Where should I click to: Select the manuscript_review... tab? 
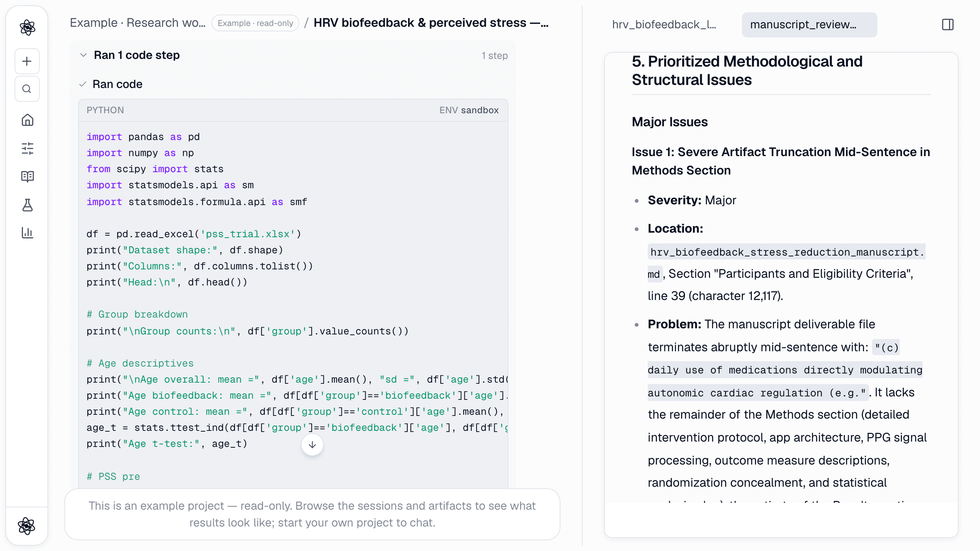point(809,25)
